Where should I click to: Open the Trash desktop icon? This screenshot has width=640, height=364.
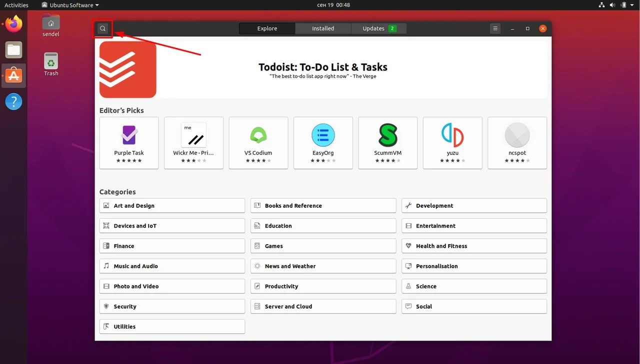(51, 64)
